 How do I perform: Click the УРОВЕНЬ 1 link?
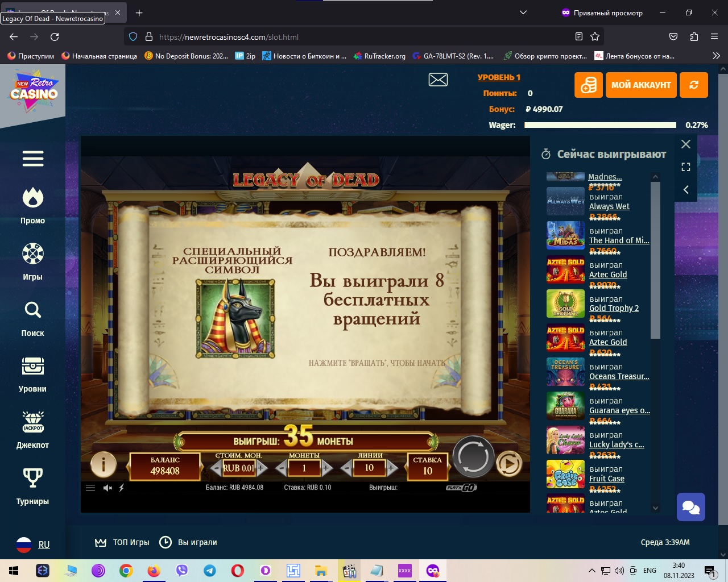click(499, 77)
